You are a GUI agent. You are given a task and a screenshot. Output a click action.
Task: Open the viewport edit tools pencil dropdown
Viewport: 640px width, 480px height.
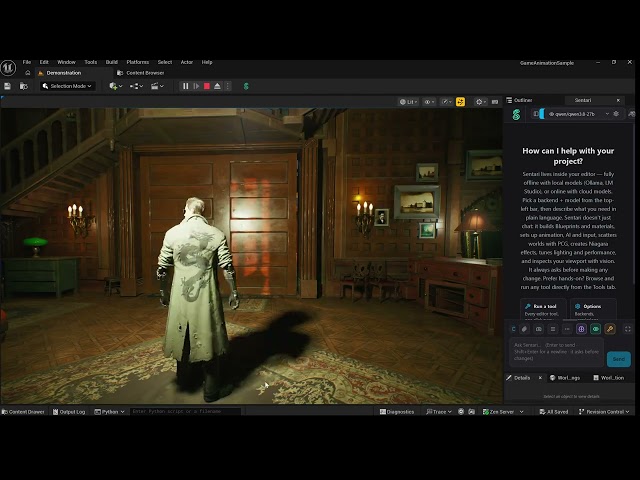tap(447, 102)
